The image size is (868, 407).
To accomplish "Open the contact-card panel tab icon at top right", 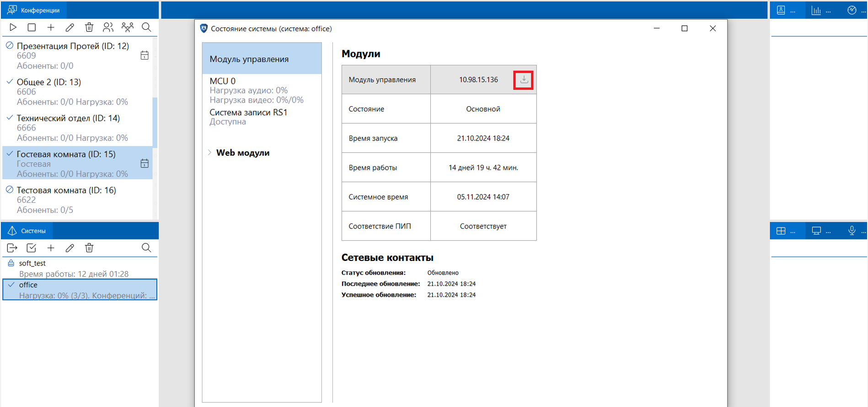I will (781, 10).
